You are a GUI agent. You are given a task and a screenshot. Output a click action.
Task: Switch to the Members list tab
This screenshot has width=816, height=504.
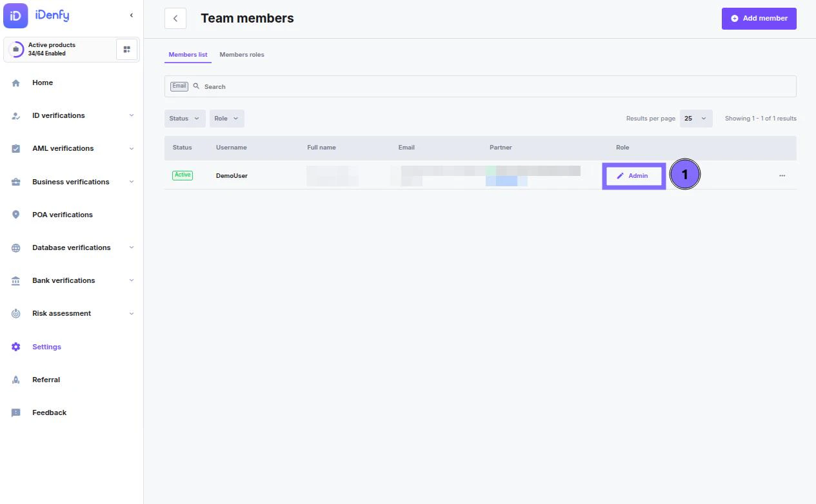pos(188,55)
